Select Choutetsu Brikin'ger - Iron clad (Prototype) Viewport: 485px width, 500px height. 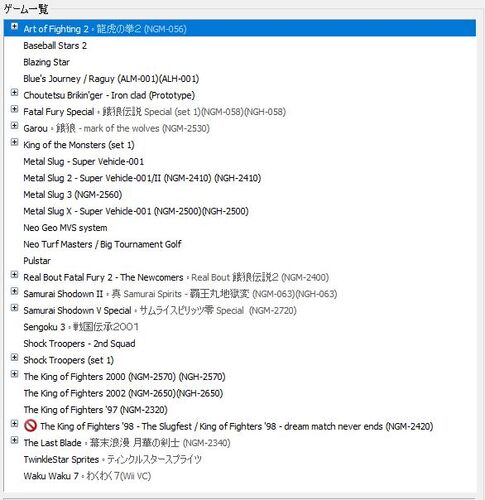pos(109,95)
